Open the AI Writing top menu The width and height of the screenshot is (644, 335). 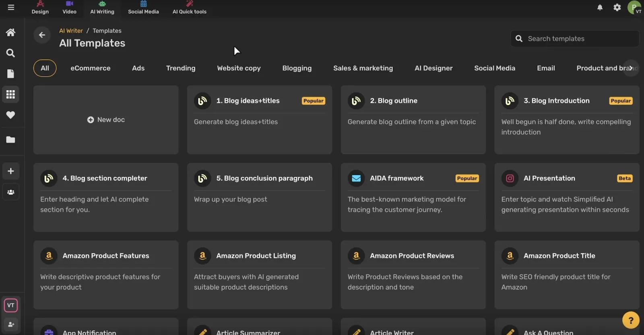click(102, 8)
